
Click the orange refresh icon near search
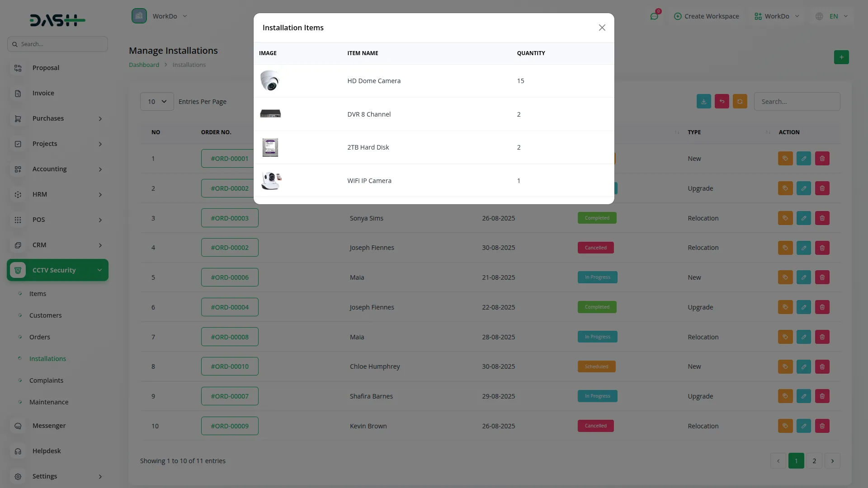tap(740, 102)
